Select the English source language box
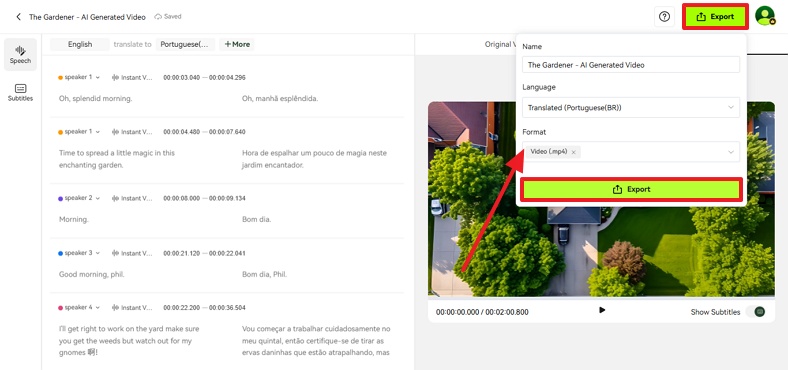The image size is (788, 370). click(80, 44)
